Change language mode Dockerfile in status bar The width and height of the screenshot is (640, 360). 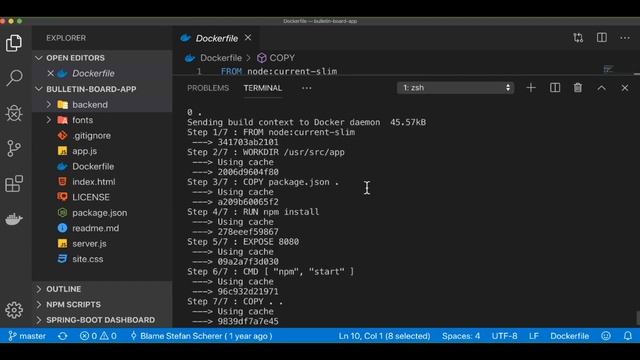click(569, 336)
